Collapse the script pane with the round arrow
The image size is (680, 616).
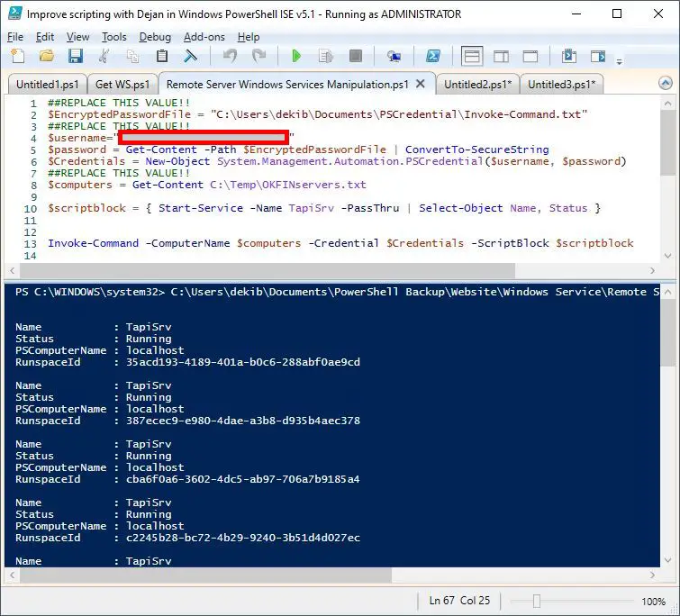[x=666, y=83]
